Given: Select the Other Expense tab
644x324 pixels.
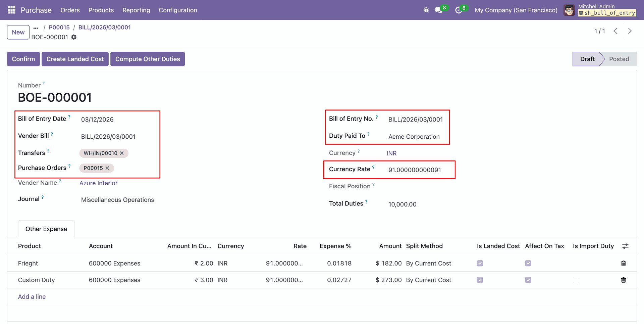Looking at the screenshot, I should [46, 229].
